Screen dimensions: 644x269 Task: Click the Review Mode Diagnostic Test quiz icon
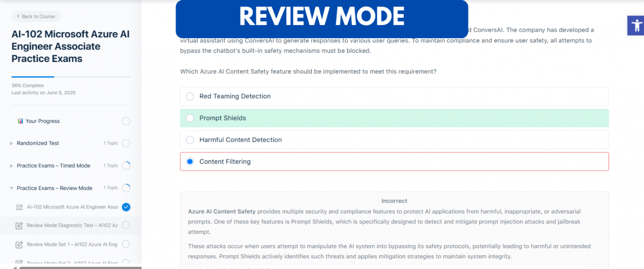point(19,226)
